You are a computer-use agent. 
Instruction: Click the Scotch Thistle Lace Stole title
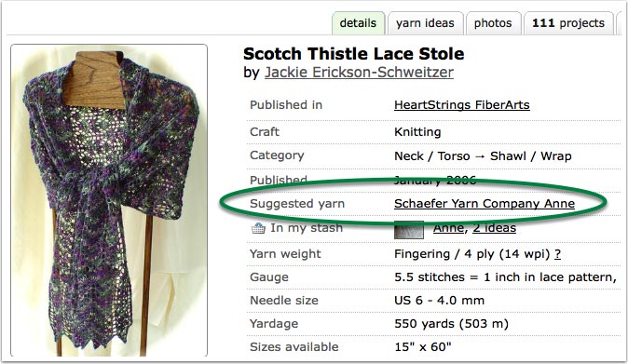(x=354, y=54)
